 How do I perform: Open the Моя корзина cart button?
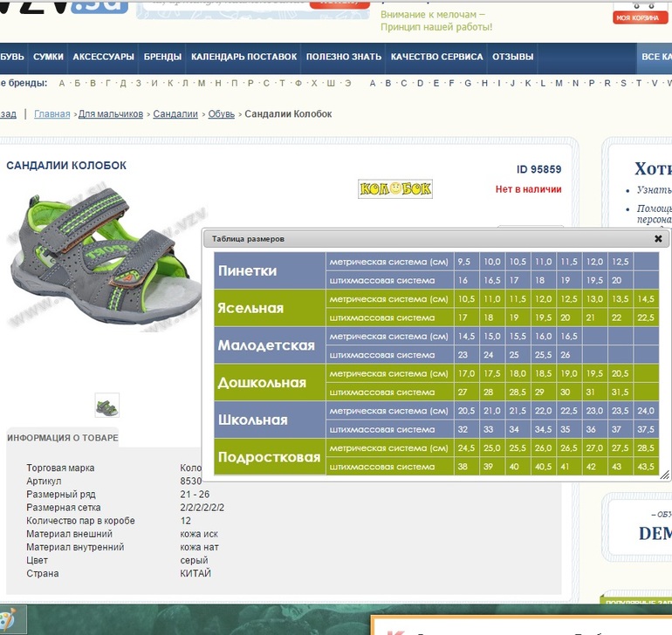(640, 17)
